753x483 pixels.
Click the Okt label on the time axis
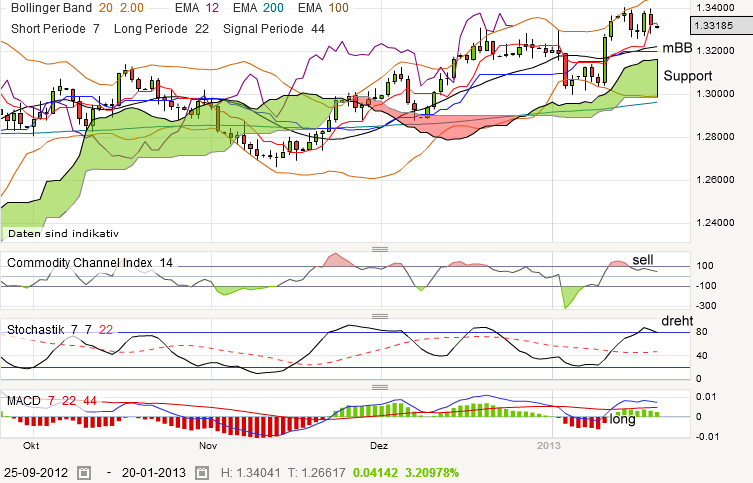[31, 446]
